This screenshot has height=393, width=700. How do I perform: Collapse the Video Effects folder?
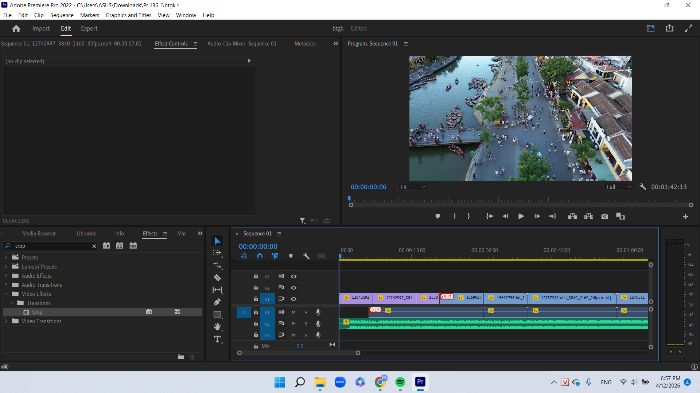[6, 294]
